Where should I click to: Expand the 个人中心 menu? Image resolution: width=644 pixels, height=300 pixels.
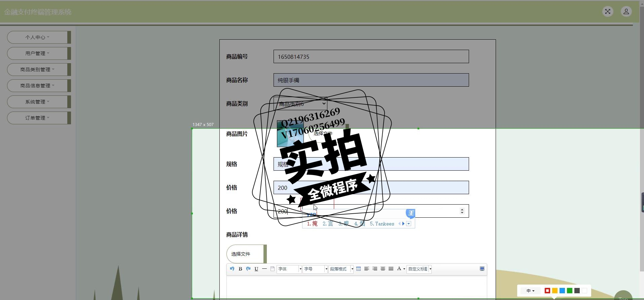(39, 37)
